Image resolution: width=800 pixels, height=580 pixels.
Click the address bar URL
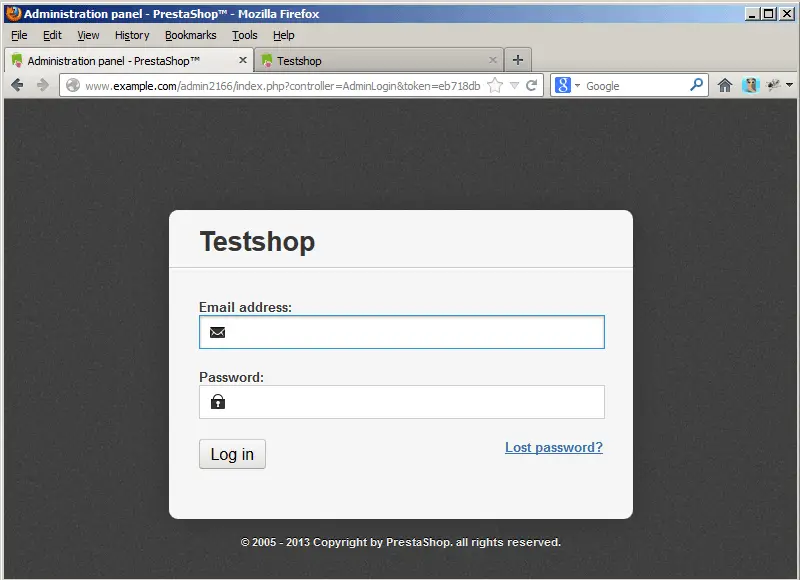tap(283, 86)
